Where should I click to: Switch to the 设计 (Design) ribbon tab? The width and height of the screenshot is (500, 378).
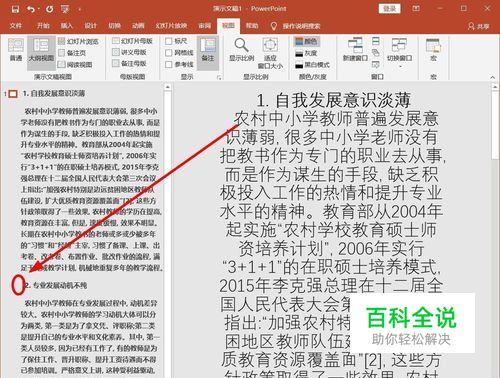coord(90,26)
